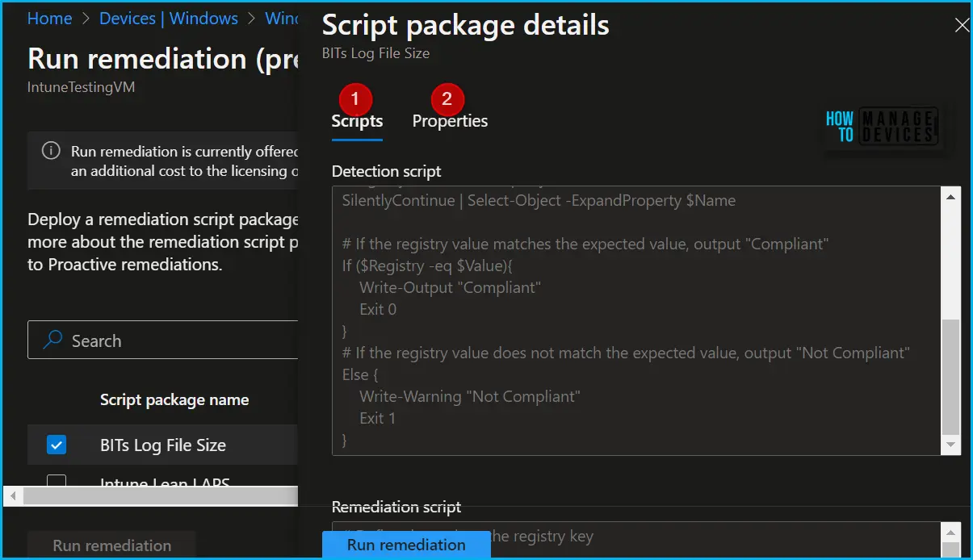Viewport: 973px width, 560px height.
Task: Click the IntuneTestingVM device name
Action: pos(81,87)
